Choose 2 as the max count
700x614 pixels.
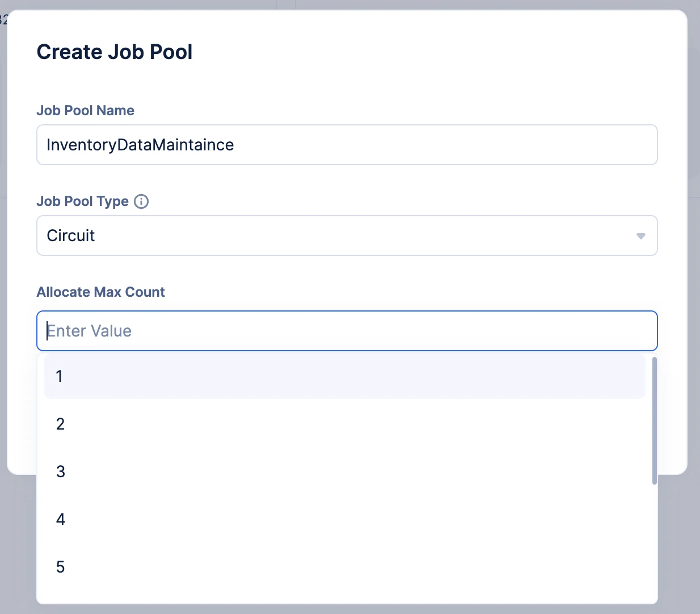tap(344, 424)
